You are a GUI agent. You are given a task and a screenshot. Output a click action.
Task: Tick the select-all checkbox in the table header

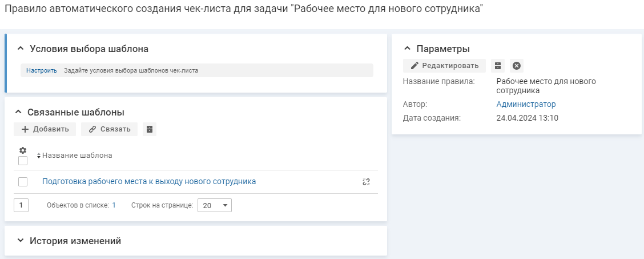[x=23, y=161]
